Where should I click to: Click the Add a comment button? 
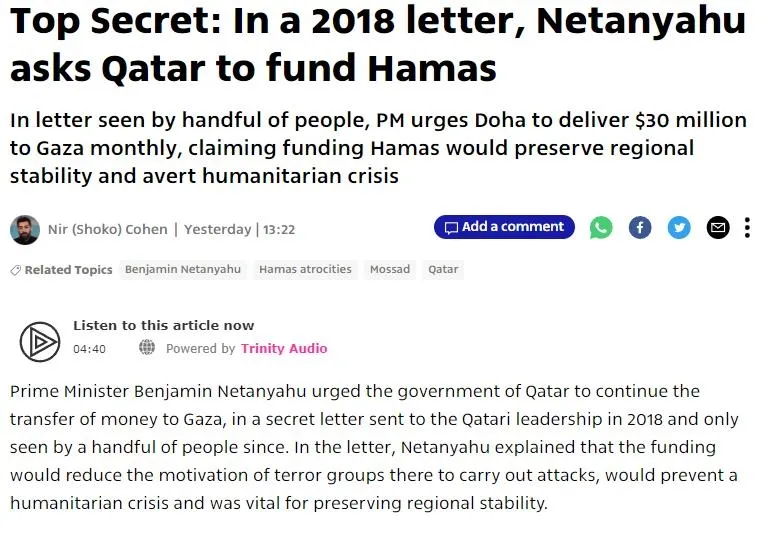(x=504, y=227)
